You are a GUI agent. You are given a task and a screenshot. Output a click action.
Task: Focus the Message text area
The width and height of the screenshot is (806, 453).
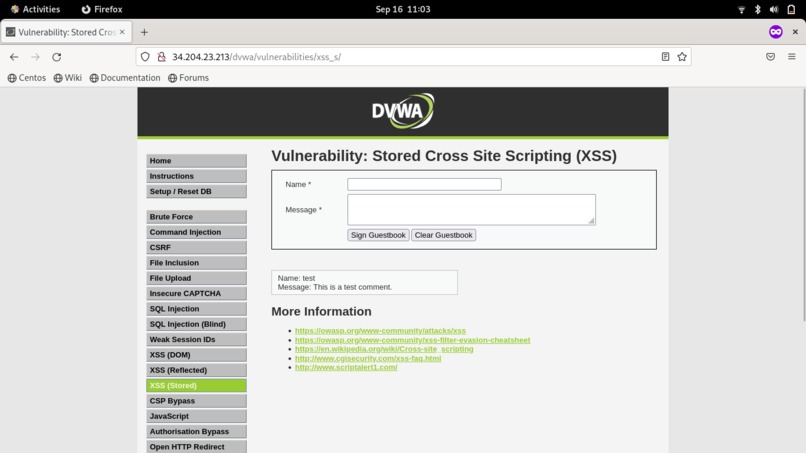(x=471, y=209)
